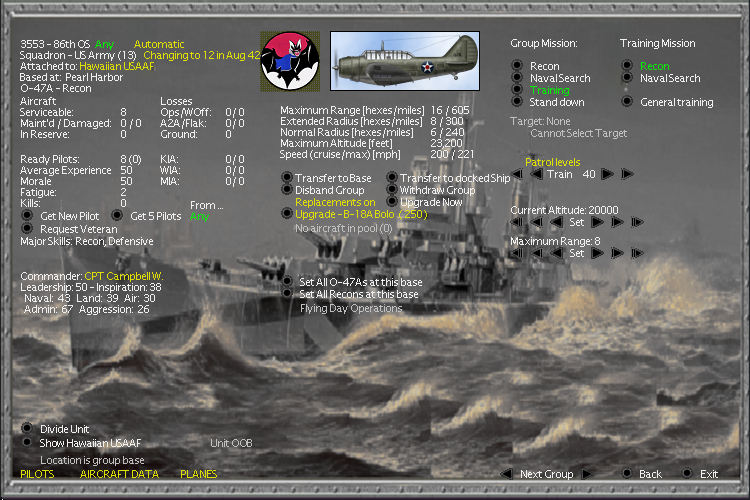Screen dimensions: 750x500
Task: Click green Any nationality beside 86th OS
Action: pos(104,44)
